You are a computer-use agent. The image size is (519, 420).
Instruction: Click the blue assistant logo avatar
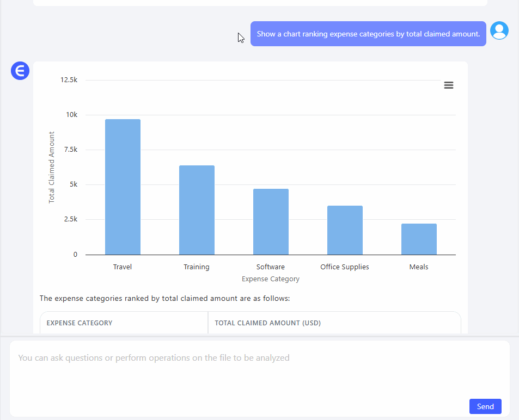click(x=20, y=71)
